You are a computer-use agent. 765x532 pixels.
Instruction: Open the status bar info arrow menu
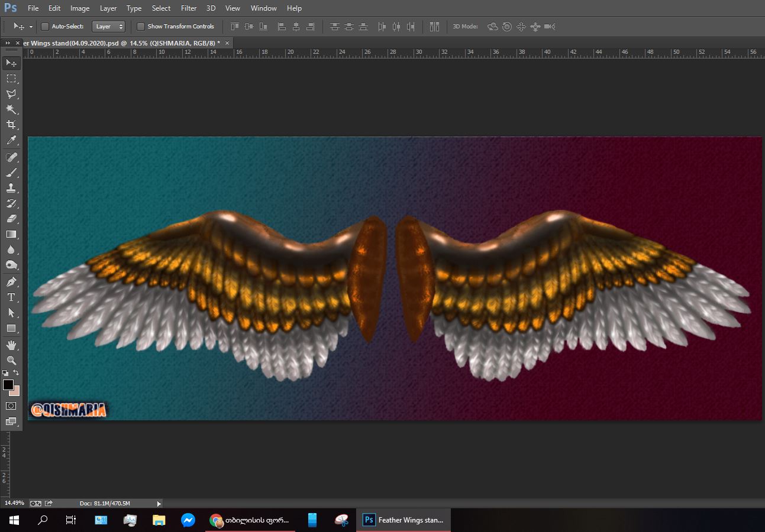click(x=159, y=504)
